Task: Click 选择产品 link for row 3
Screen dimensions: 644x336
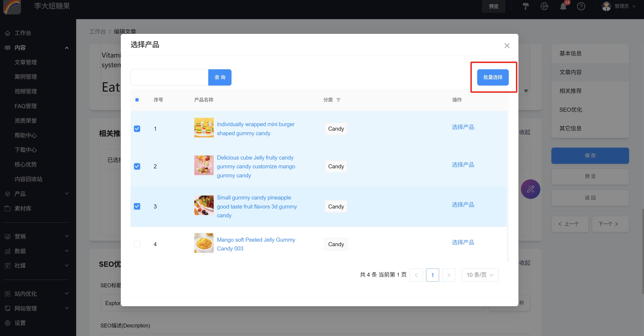Action: 463,205
